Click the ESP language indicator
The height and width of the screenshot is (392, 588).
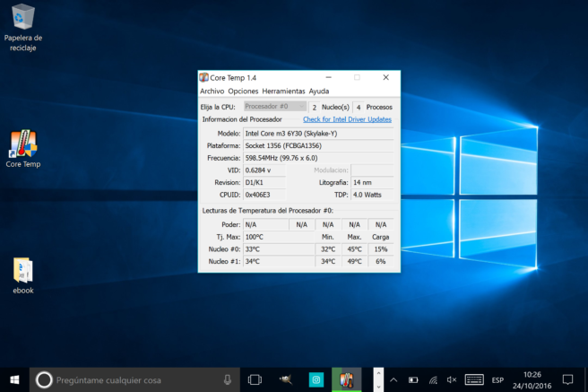pyautogui.click(x=497, y=380)
